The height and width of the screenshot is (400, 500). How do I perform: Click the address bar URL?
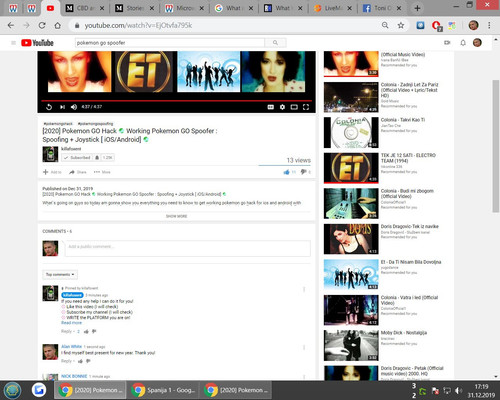pyautogui.click(x=138, y=25)
